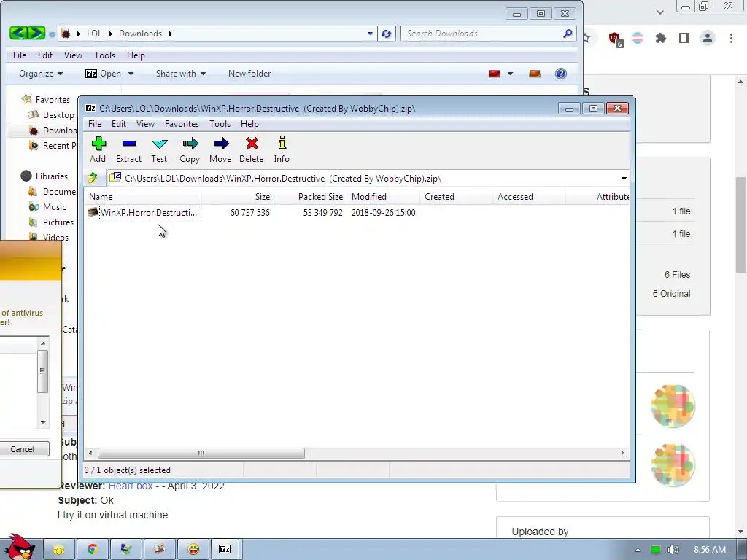The width and height of the screenshot is (747, 560).
Task: Show hidden tray icons arrow
Action: tap(638, 550)
